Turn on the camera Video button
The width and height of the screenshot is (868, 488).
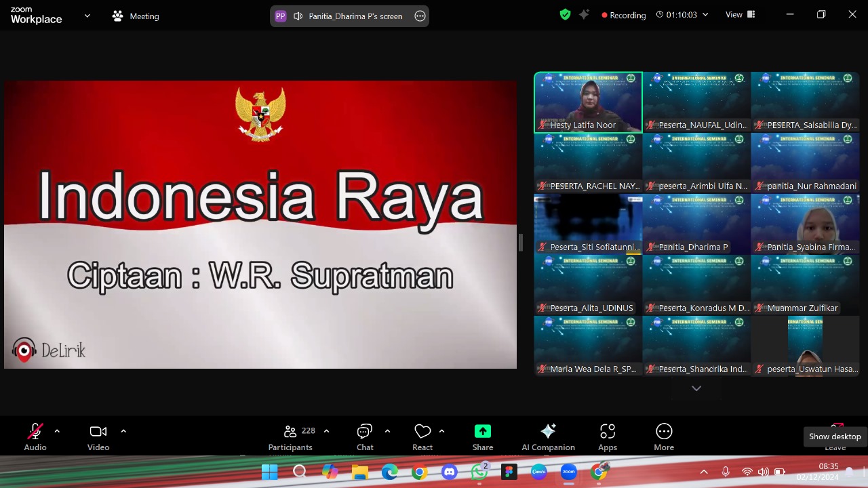coord(98,436)
